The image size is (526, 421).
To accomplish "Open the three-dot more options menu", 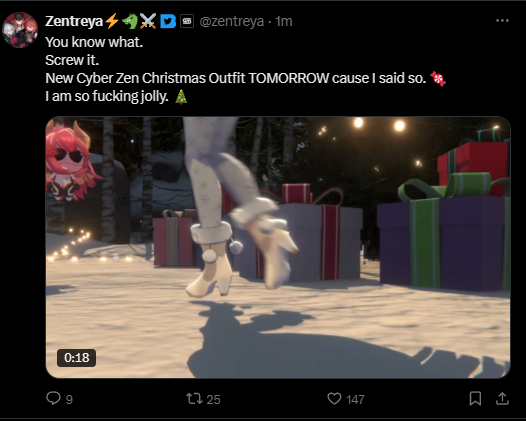I will click(x=502, y=21).
